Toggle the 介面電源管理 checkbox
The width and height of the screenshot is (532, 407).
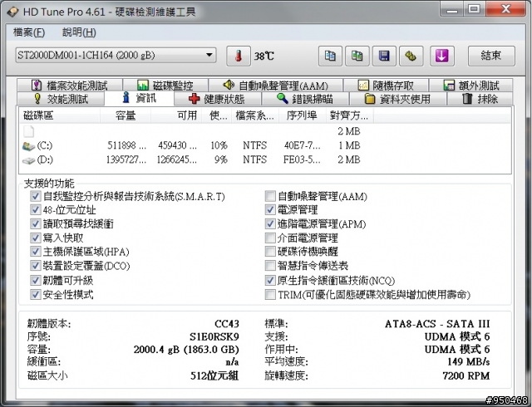click(270, 238)
